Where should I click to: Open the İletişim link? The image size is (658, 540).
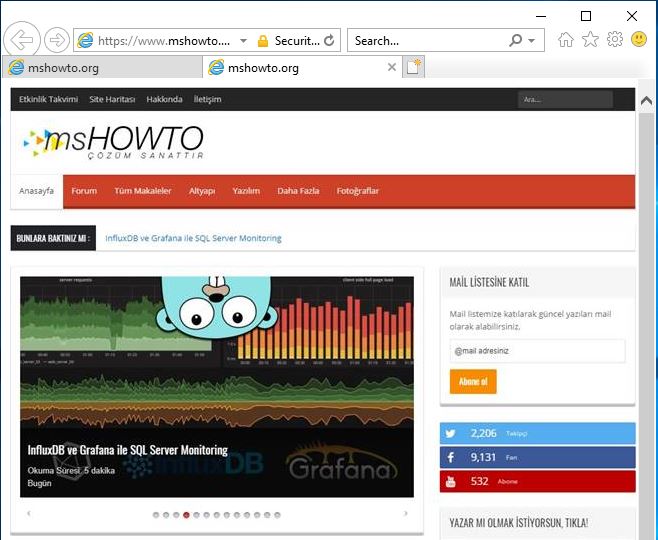[207, 99]
